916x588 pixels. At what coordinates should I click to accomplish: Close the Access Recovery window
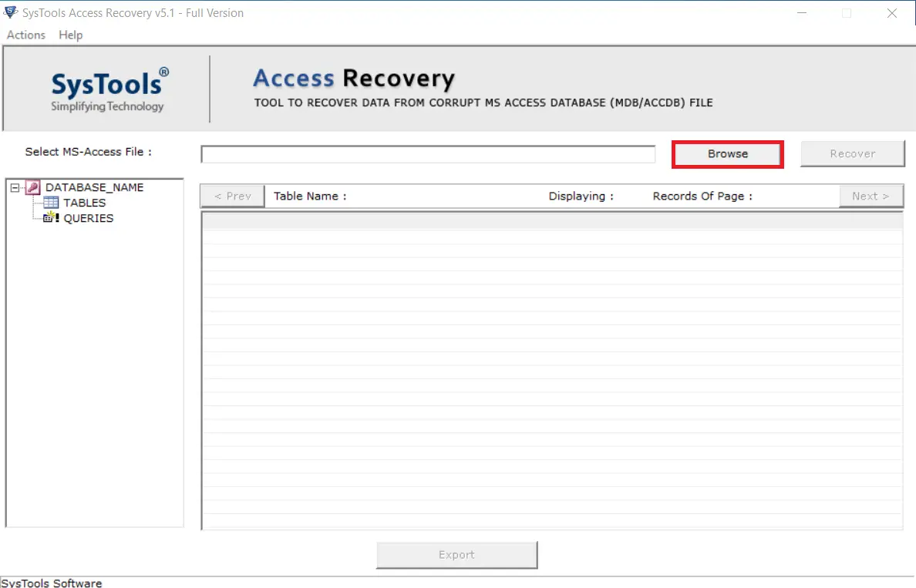[891, 13]
